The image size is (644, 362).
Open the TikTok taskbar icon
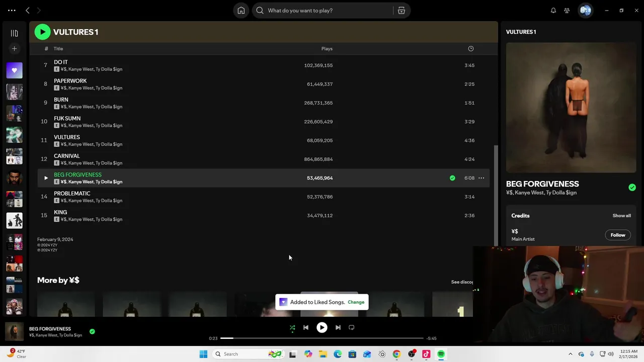(x=426, y=354)
